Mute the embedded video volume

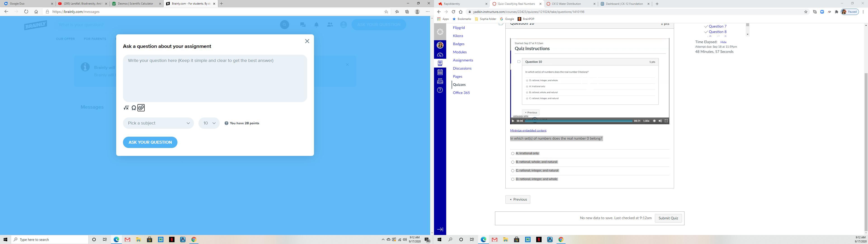[x=660, y=121]
